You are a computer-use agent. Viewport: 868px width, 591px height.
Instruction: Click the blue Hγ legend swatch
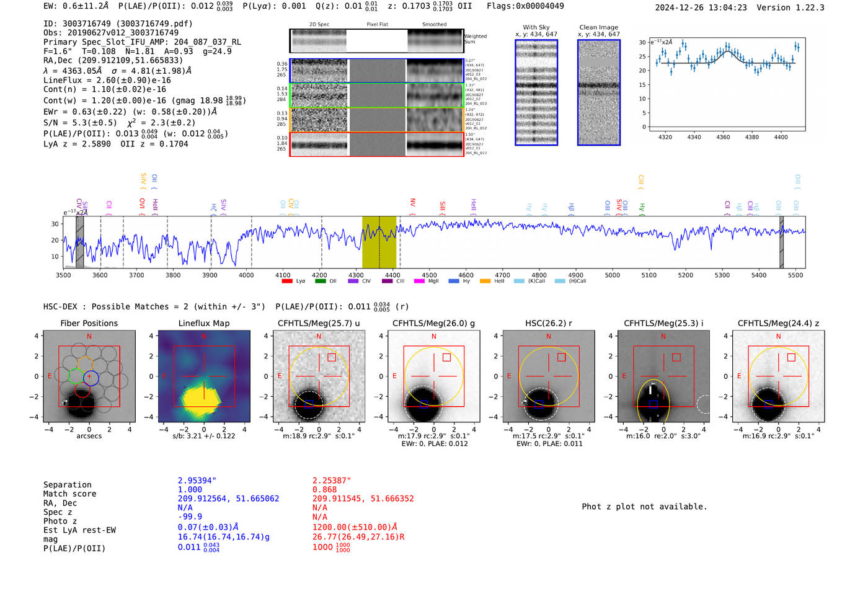pos(454,281)
